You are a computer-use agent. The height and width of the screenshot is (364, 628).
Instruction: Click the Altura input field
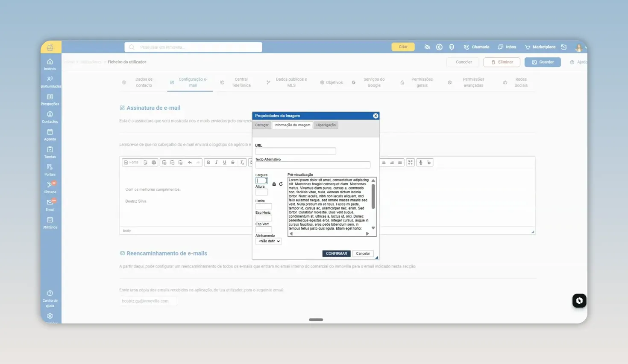tap(261, 192)
